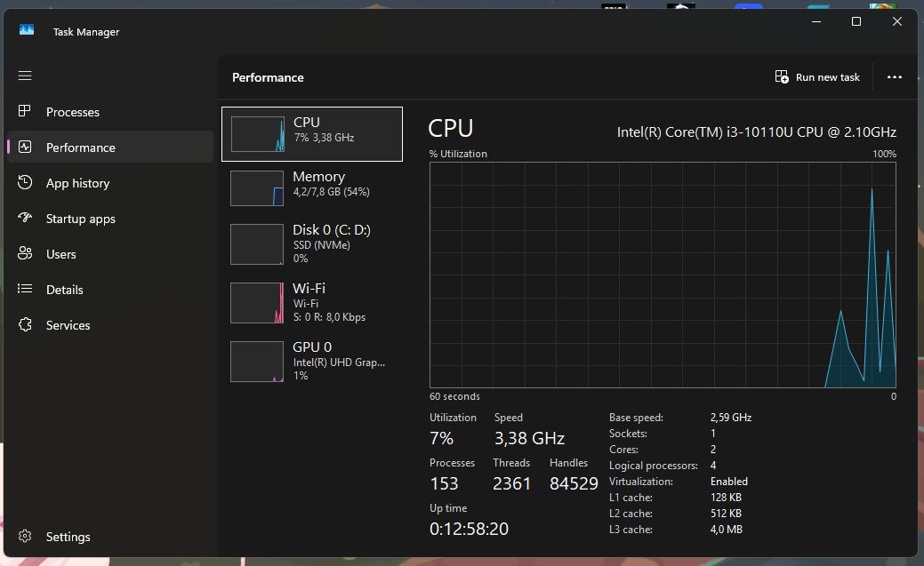The image size is (924, 566).
Task: Select Disk 0 (C: D:) entry
Action: [312, 243]
